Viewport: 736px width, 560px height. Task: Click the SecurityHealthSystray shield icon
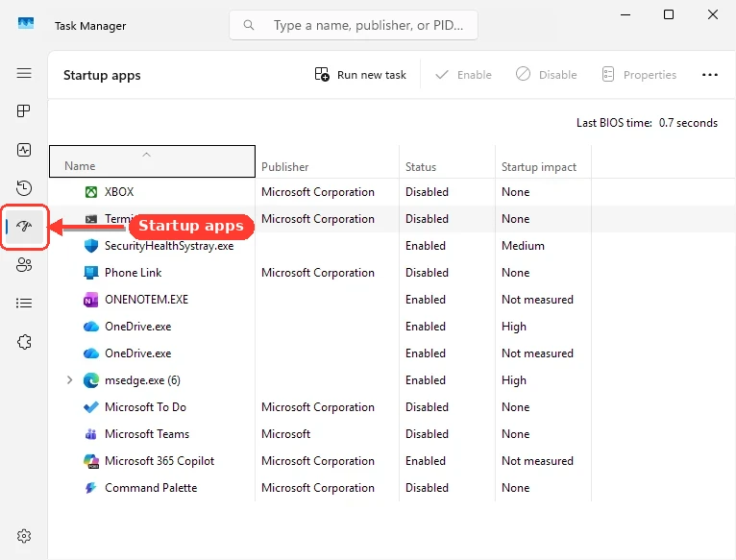[x=91, y=246]
